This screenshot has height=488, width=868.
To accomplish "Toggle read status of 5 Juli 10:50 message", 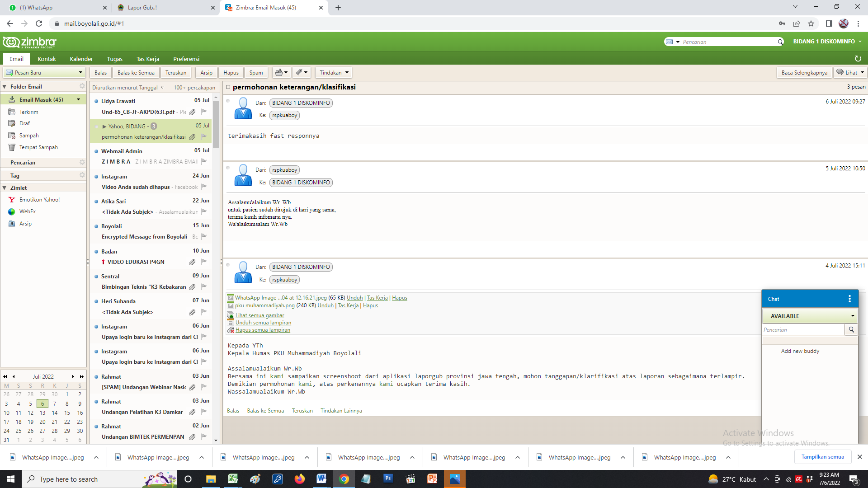I will tap(228, 168).
